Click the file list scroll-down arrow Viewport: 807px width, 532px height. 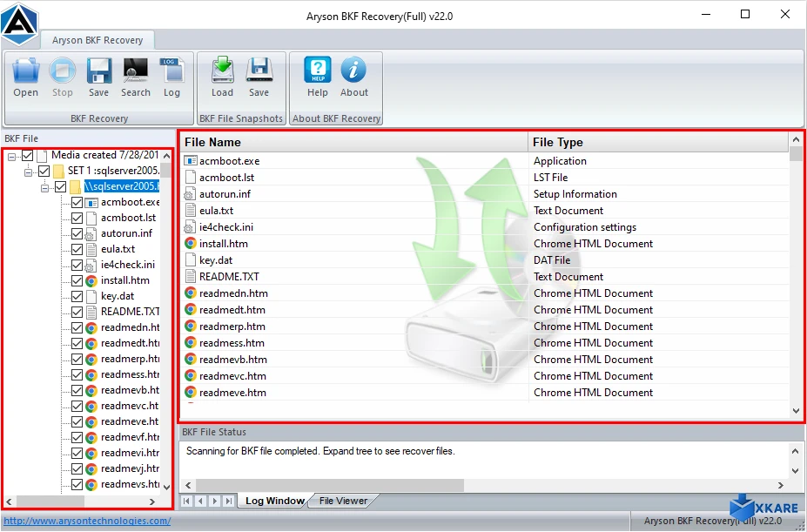pos(797,411)
